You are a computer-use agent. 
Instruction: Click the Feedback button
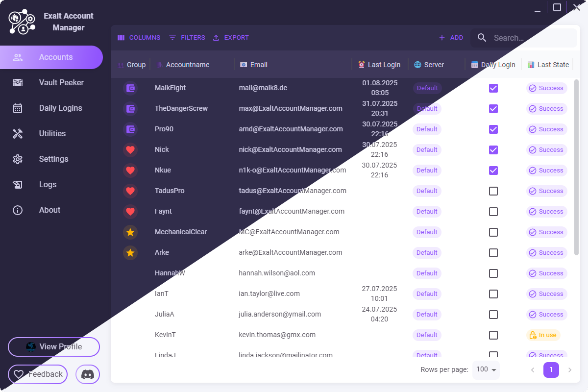point(38,374)
